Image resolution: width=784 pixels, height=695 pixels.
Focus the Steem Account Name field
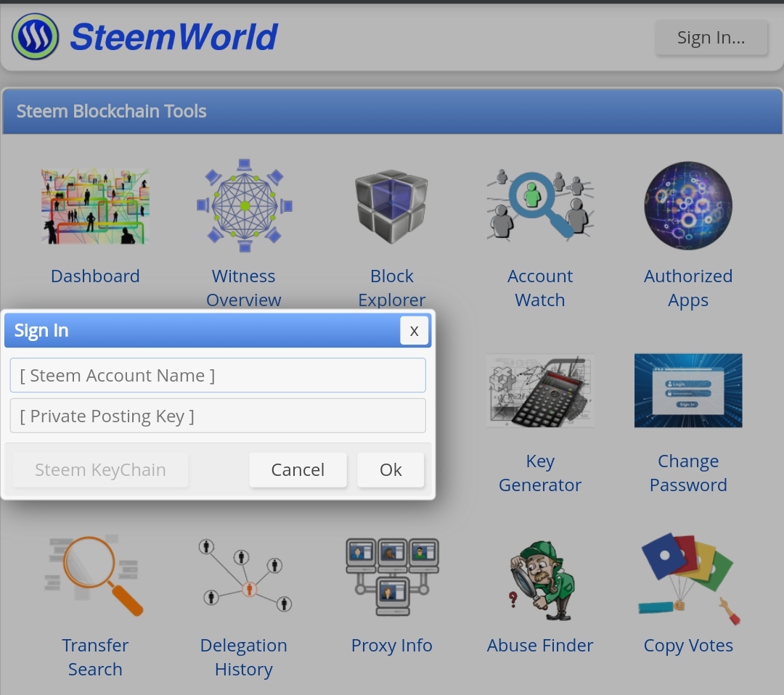[x=218, y=375]
